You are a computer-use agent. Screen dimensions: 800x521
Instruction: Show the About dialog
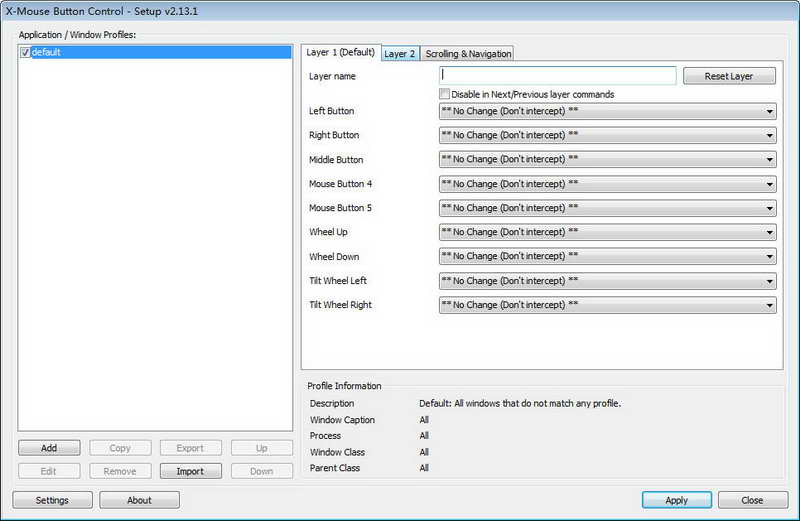pos(139,500)
